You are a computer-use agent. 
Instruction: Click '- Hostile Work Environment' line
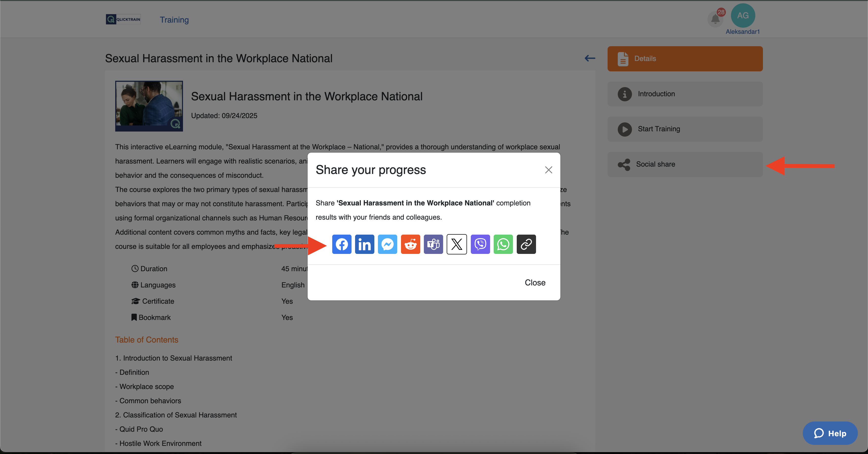[158, 443]
